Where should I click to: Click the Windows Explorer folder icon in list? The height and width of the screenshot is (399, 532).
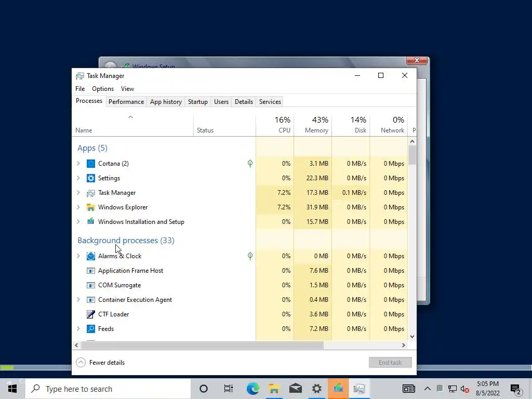pyautogui.click(x=90, y=207)
